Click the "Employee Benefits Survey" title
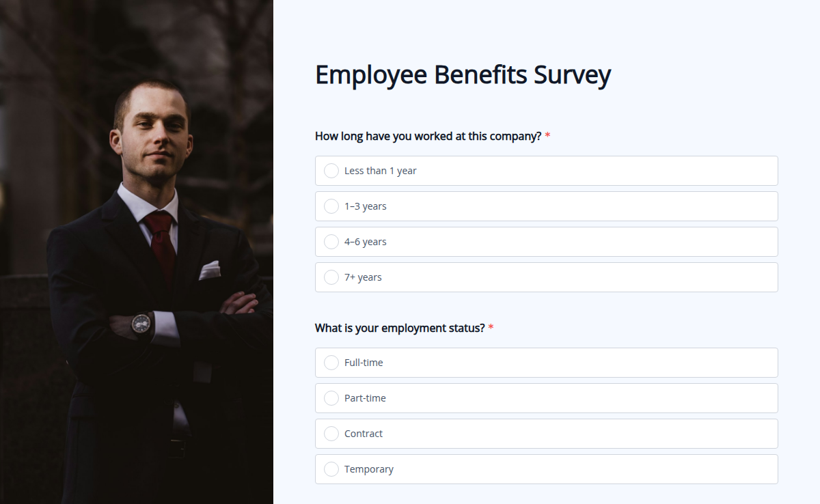820x504 pixels. click(x=463, y=75)
